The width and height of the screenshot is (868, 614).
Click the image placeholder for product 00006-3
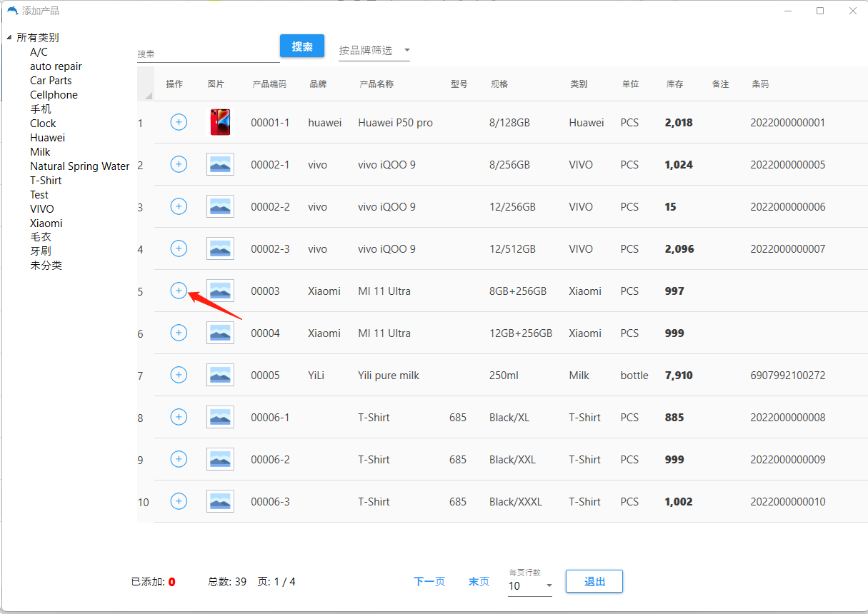[220, 501]
